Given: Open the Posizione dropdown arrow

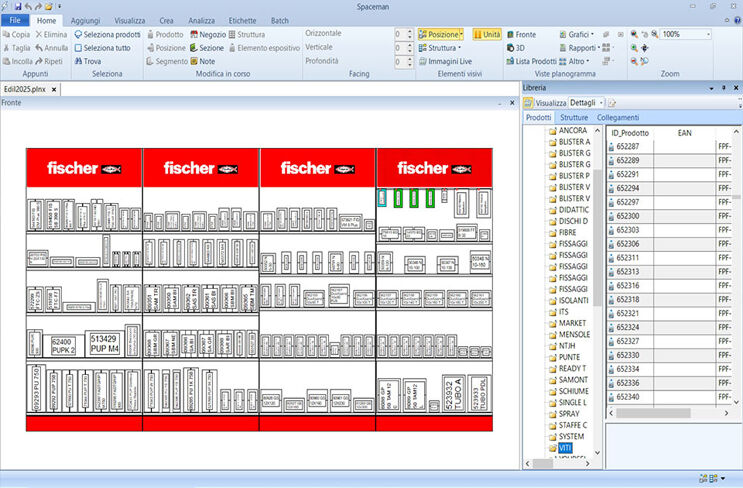Looking at the screenshot, I should [x=461, y=34].
